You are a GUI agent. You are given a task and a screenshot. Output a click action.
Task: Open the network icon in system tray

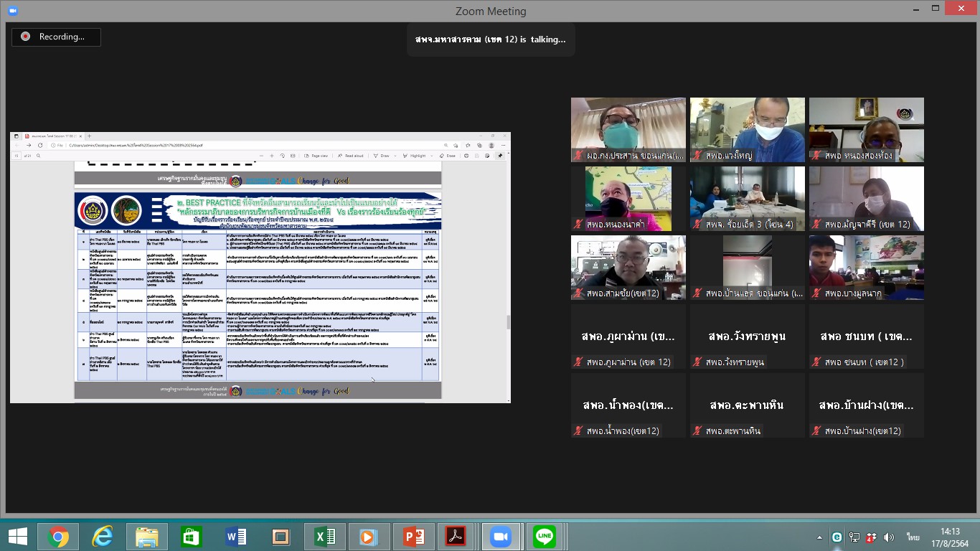(x=854, y=537)
